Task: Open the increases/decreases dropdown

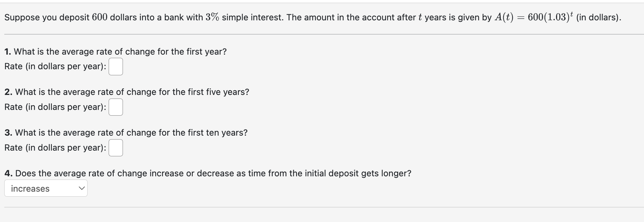Action: [x=46, y=188]
